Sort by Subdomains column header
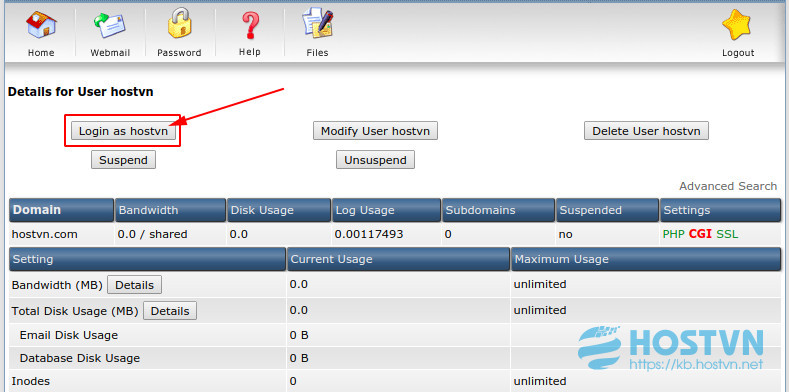This screenshot has width=789, height=392. click(498, 210)
